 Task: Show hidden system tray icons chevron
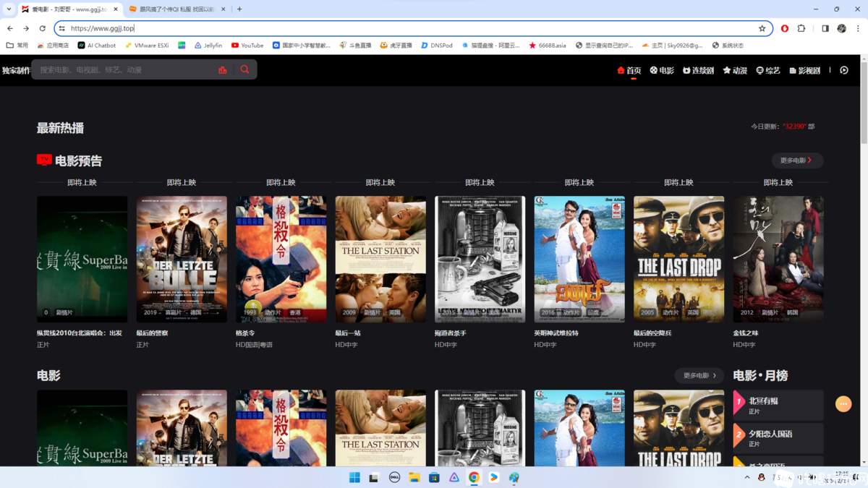tap(747, 477)
